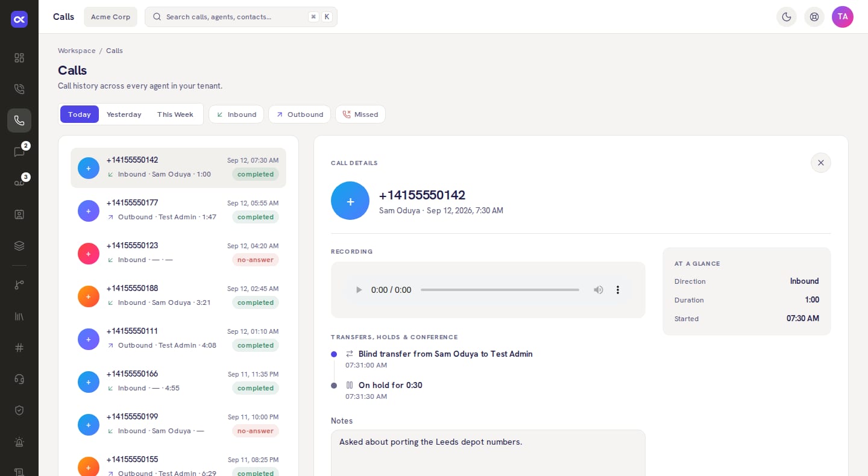
Task: Click the recording seek bar
Action: (500, 290)
